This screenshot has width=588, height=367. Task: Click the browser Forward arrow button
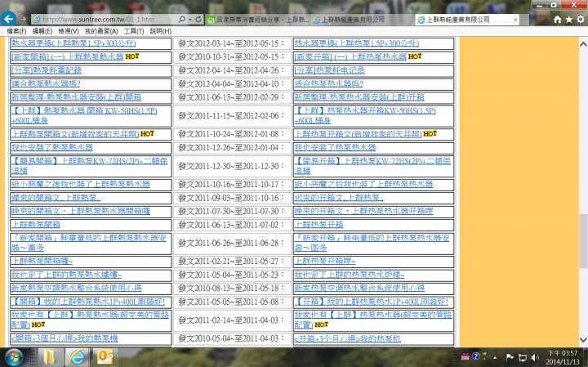click(23, 19)
